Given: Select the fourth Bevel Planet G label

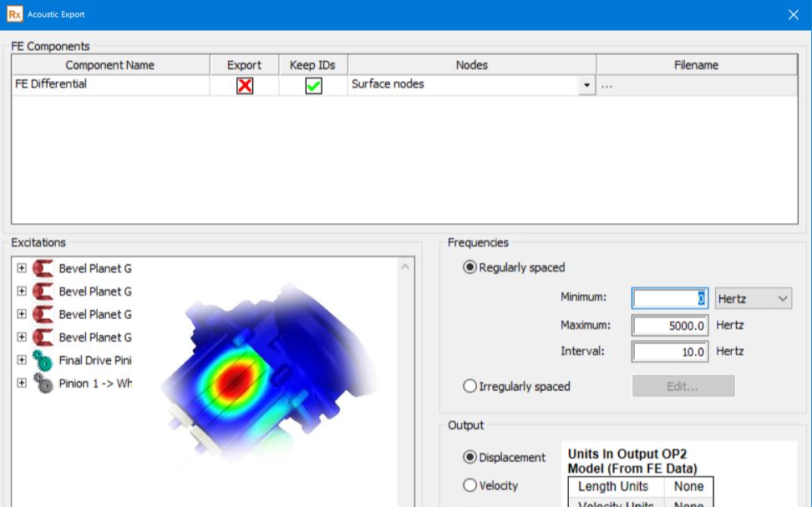Looking at the screenshot, I should click(x=95, y=337).
